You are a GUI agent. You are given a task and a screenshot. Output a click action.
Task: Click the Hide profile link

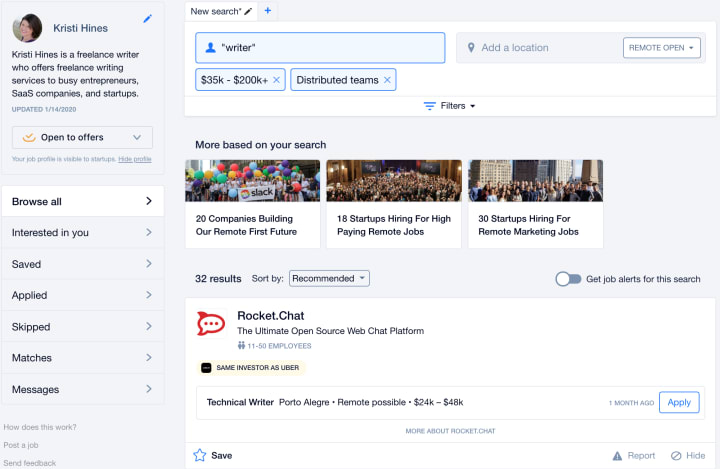point(135,159)
